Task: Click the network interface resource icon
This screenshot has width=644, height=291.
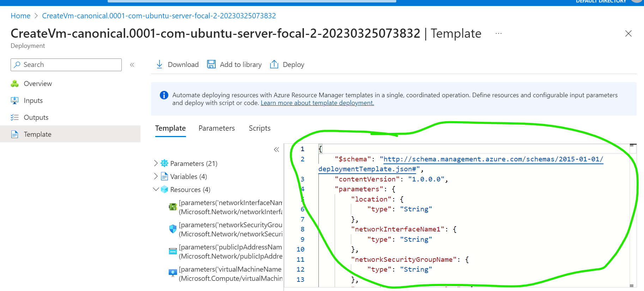Action: click(x=173, y=207)
